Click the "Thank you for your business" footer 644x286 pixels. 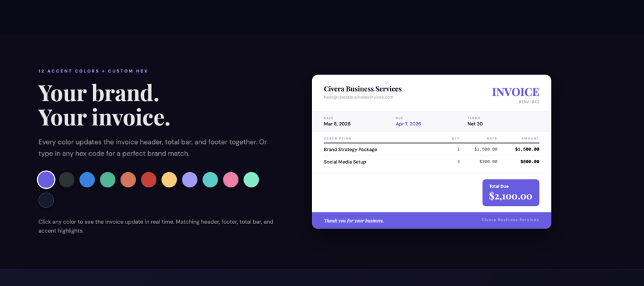tap(354, 221)
